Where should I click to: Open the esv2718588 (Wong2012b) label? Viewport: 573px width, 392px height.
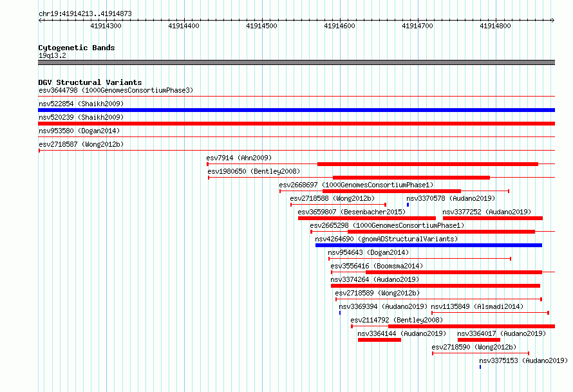333,198
